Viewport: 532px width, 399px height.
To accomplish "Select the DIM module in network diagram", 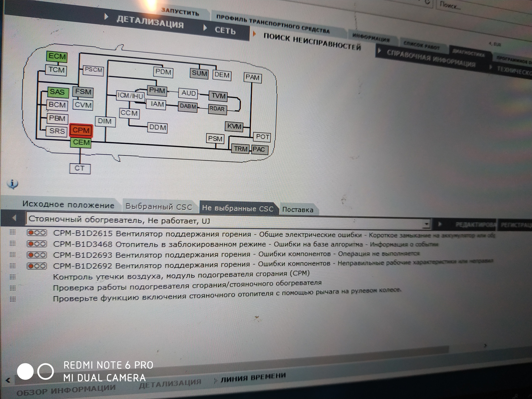I will click(105, 121).
